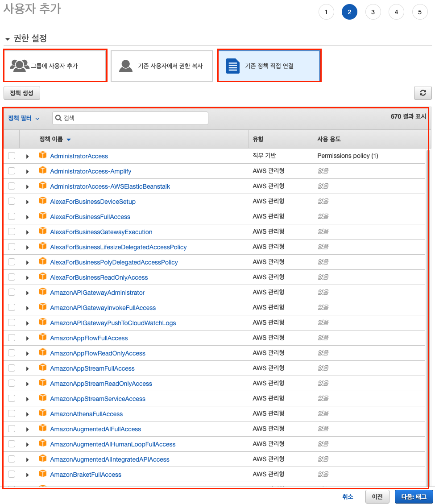The height and width of the screenshot is (504, 435).
Task: Expand details arrow for AmazonAppFlowReadOnlyAccess
Action: pos(27,353)
